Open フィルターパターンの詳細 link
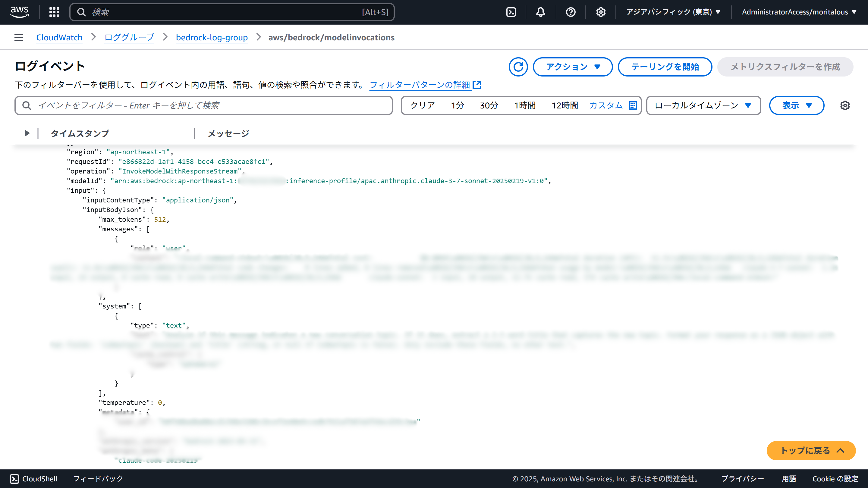This screenshot has width=868, height=488. click(420, 85)
